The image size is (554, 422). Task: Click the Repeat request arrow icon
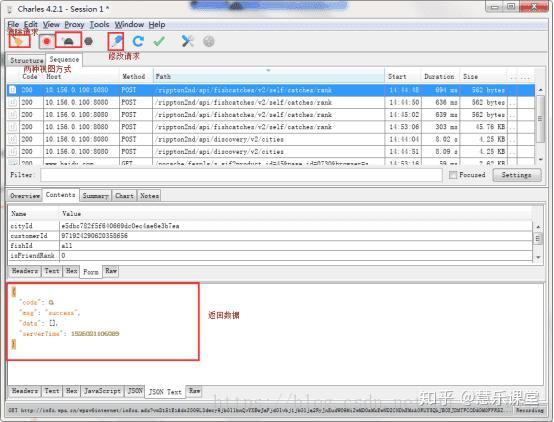click(x=138, y=41)
